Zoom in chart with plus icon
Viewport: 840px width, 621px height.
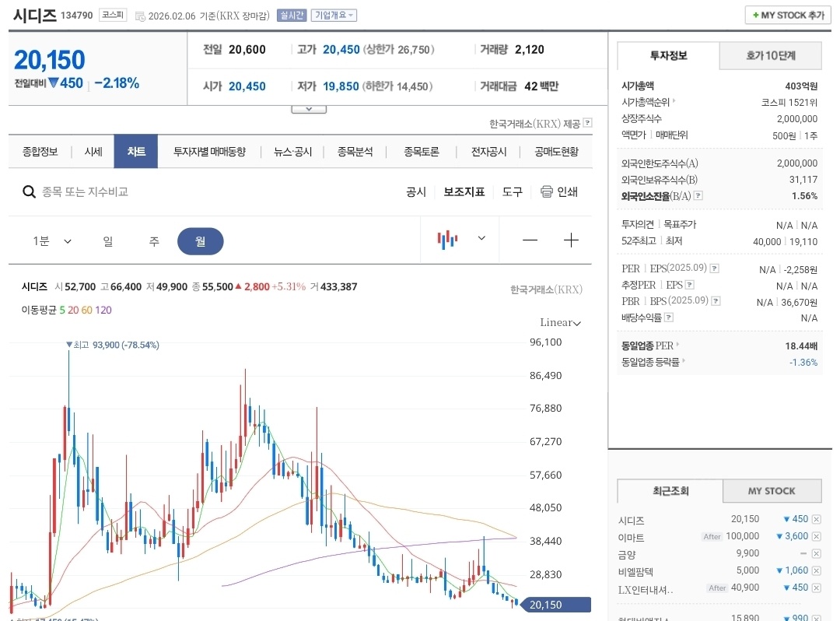click(x=571, y=240)
